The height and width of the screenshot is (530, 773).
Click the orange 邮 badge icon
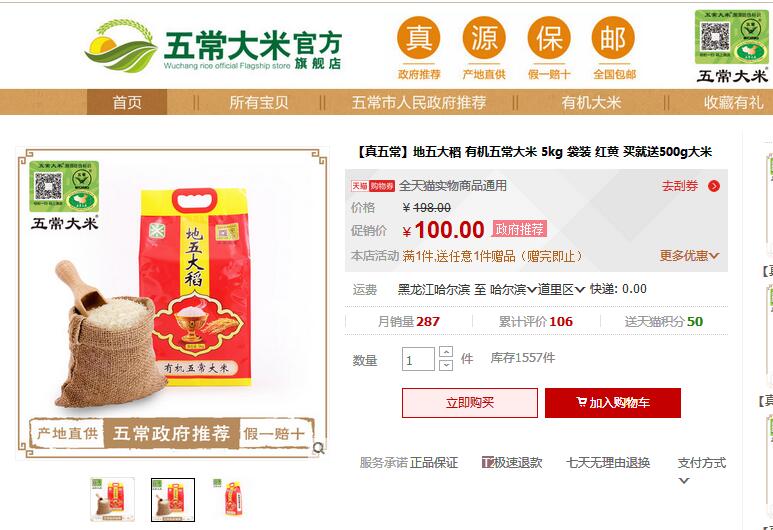613,38
